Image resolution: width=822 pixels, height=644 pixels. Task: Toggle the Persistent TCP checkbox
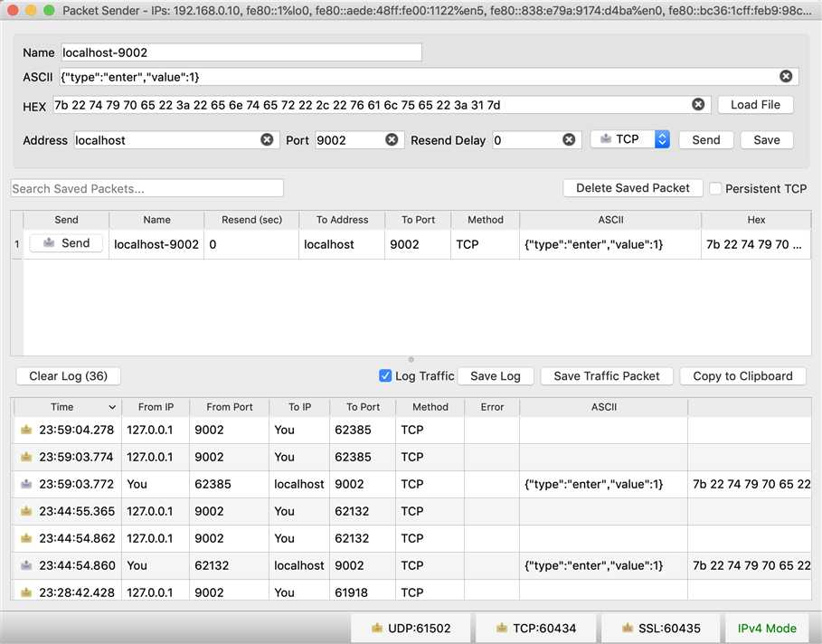click(x=715, y=188)
